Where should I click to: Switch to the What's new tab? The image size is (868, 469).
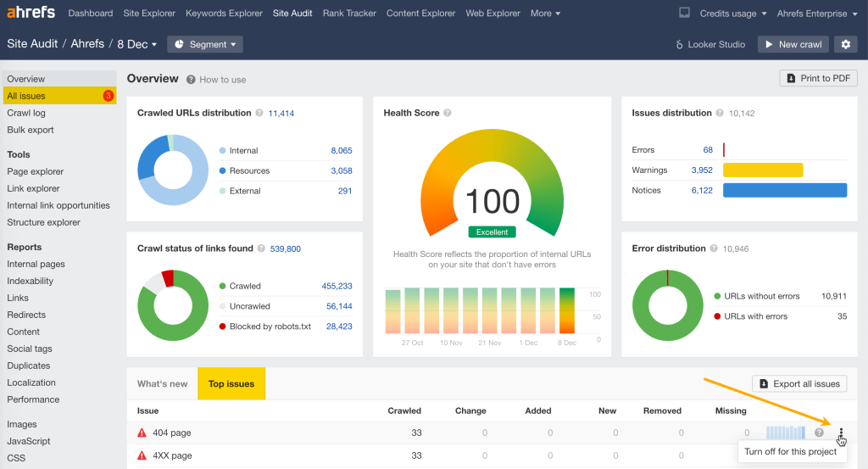tap(162, 383)
